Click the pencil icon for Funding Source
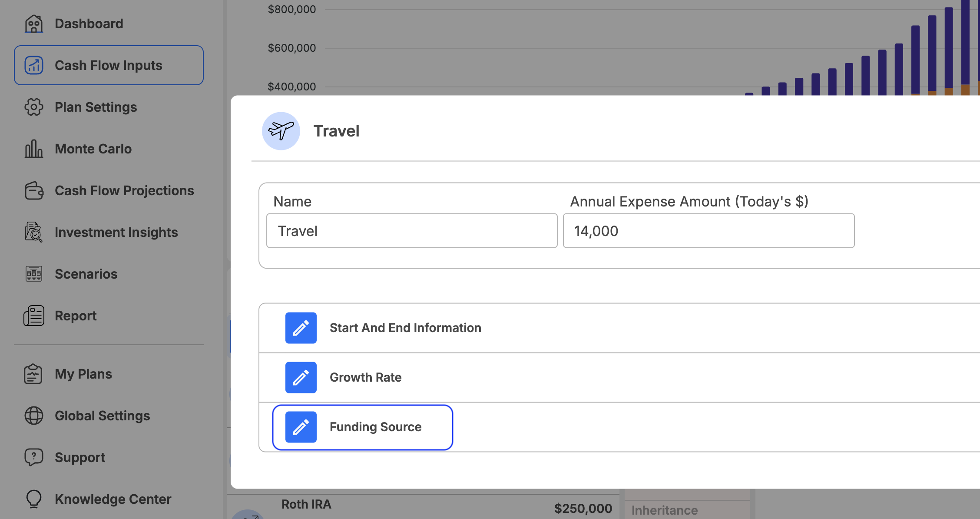Screen dimensions: 980x519 pyautogui.click(x=301, y=427)
